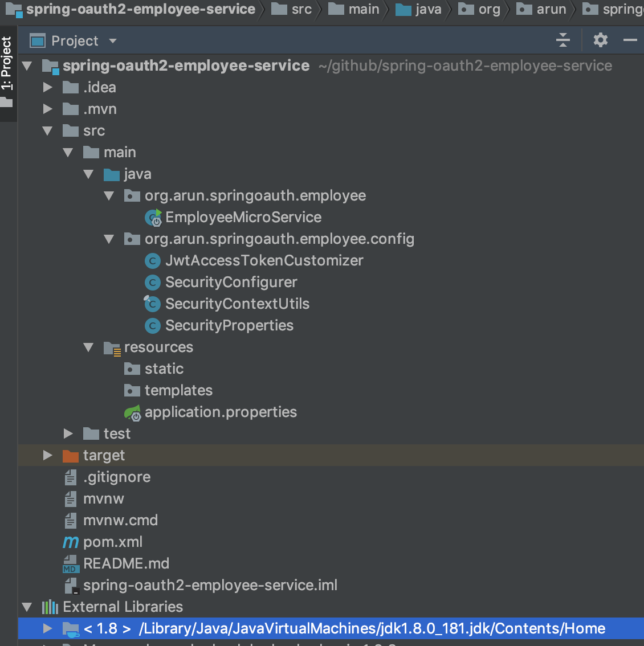
Task: Open the Project view mode dropdown
Action: tap(112, 40)
